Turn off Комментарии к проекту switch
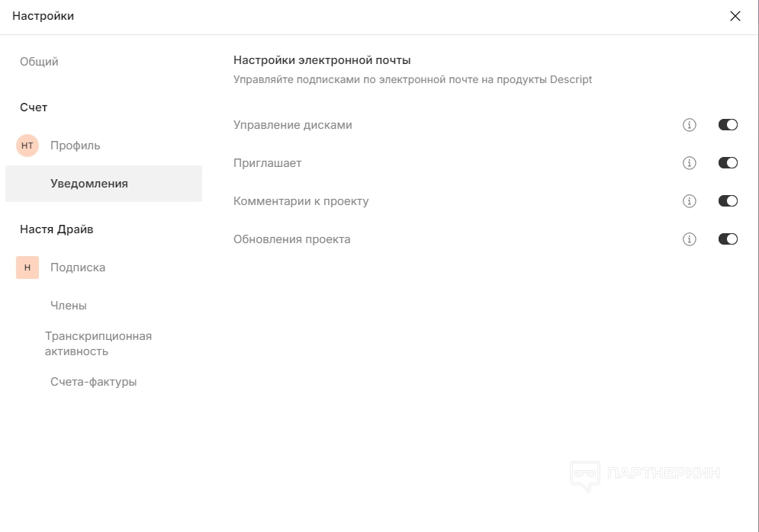 tap(728, 201)
